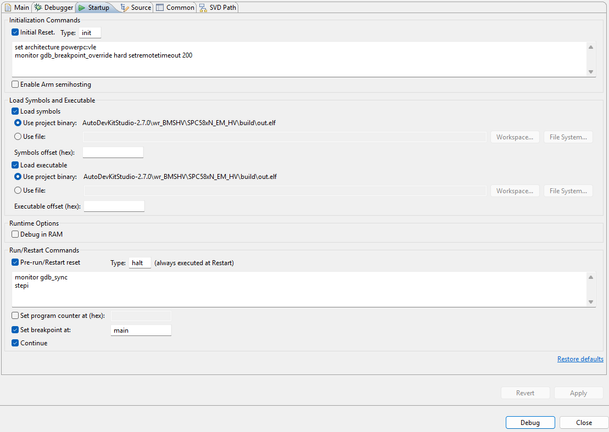Select Use project binary under Load symbols
Viewport: 609px width, 432px height.
pyautogui.click(x=17, y=123)
